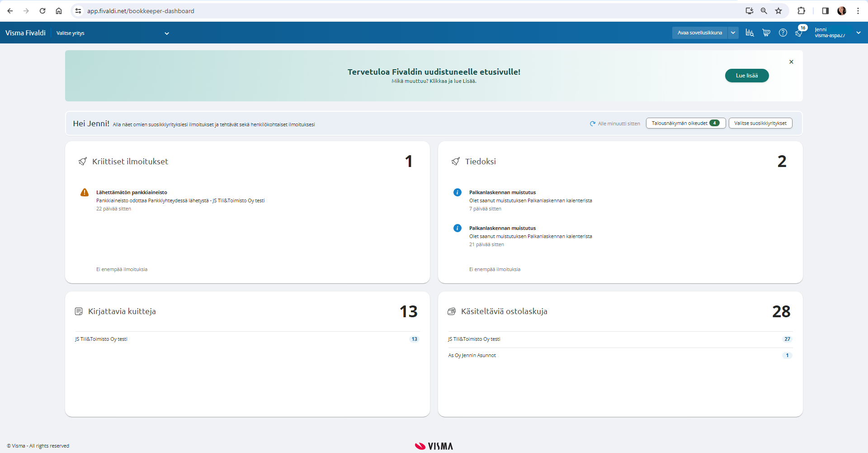Click the Visma Fivaldi logo in header

[x=26, y=33]
